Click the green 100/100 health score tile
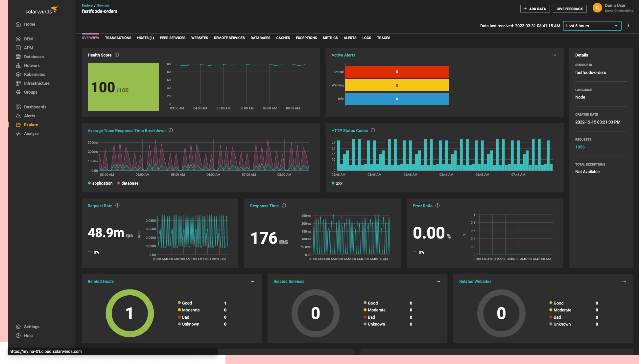 123,87
